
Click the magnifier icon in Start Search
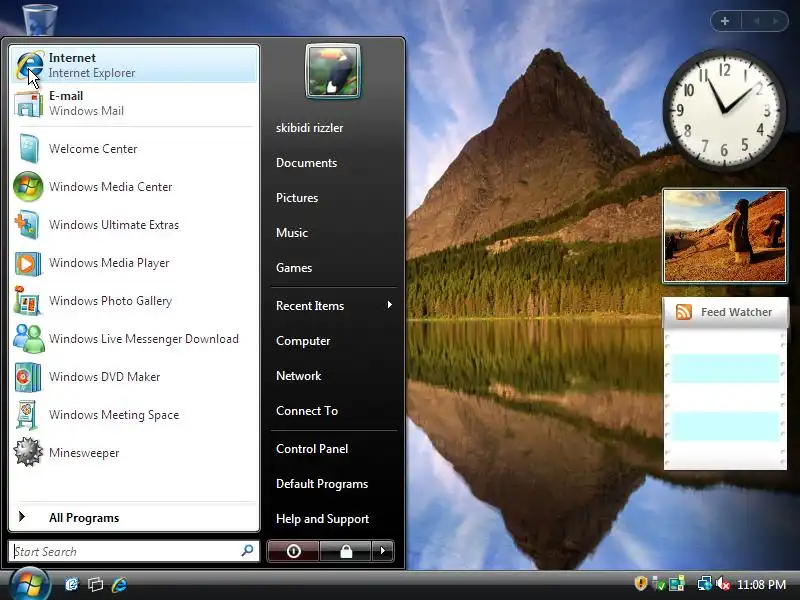[x=247, y=551]
